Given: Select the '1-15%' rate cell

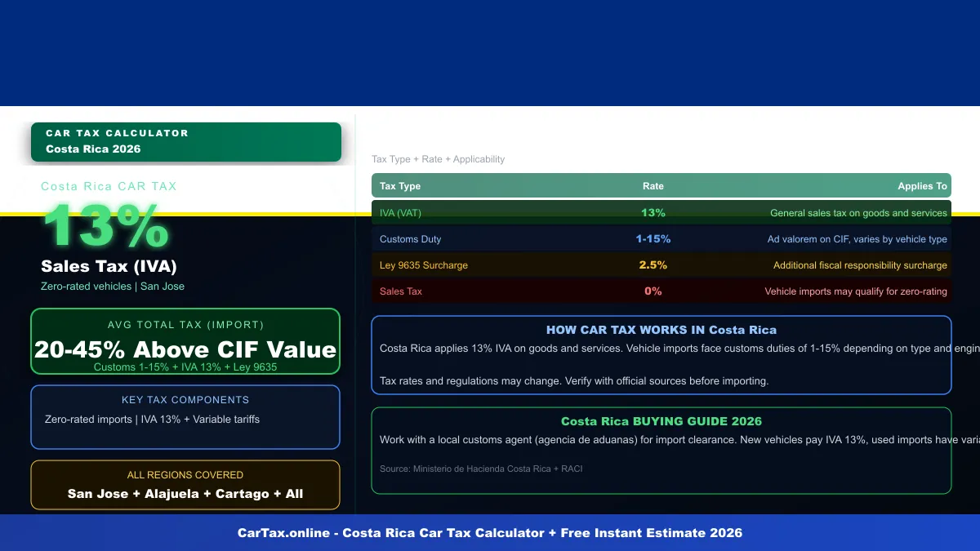Looking at the screenshot, I should tap(653, 239).
